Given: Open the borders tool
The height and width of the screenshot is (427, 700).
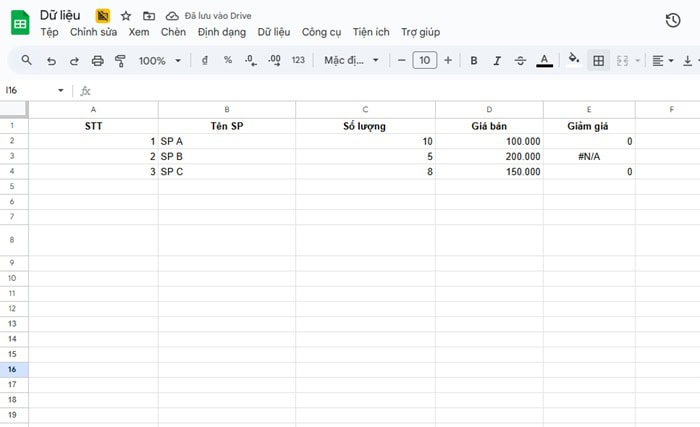Looking at the screenshot, I should click(598, 61).
